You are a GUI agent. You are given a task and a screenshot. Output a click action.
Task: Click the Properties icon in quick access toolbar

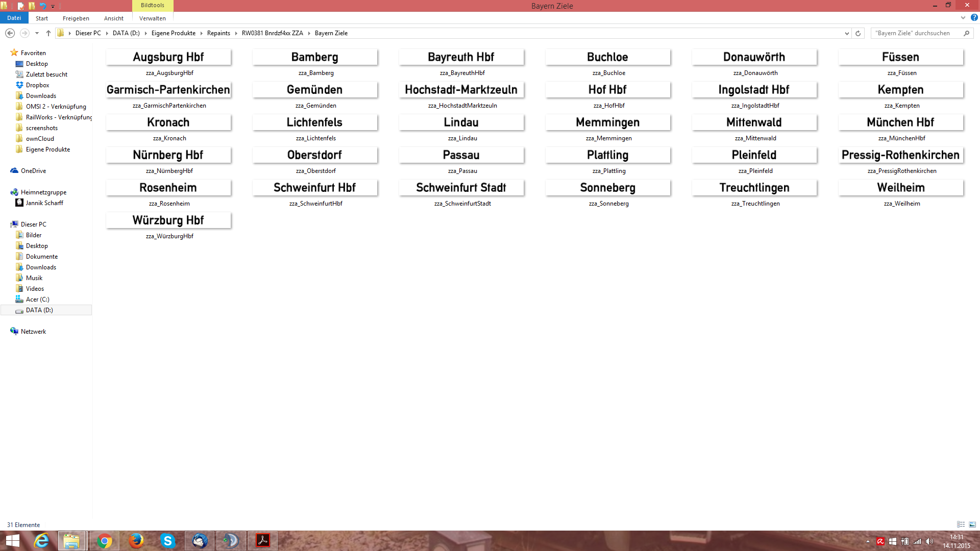20,6
